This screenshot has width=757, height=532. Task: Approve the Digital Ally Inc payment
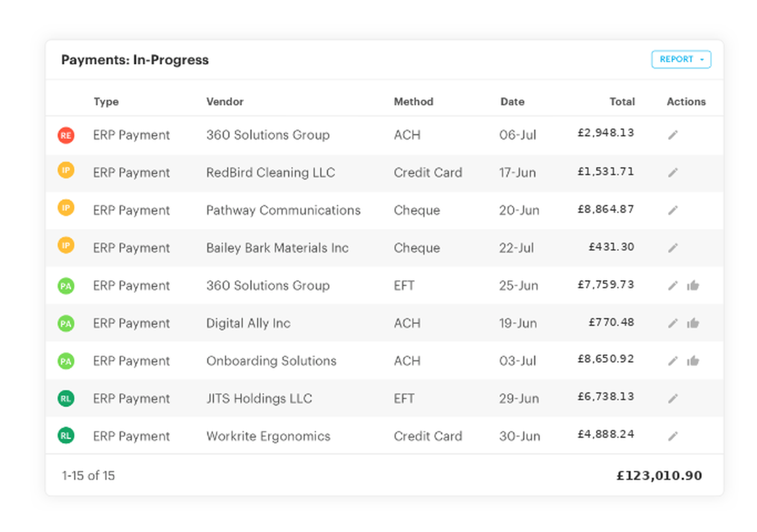click(x=693, y=323)
